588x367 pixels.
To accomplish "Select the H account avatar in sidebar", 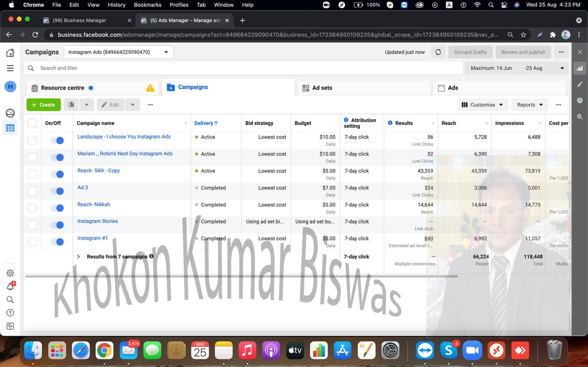I will coord(10,87).
